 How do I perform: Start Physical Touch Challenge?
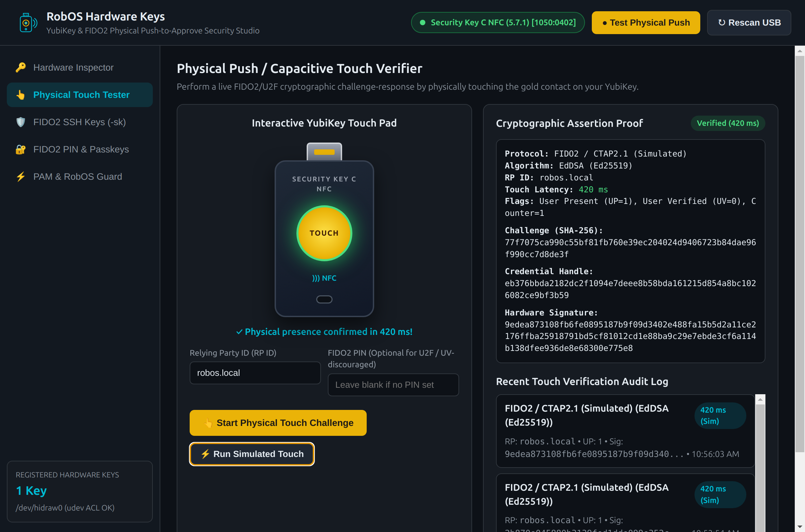click(x=278, y=423)
